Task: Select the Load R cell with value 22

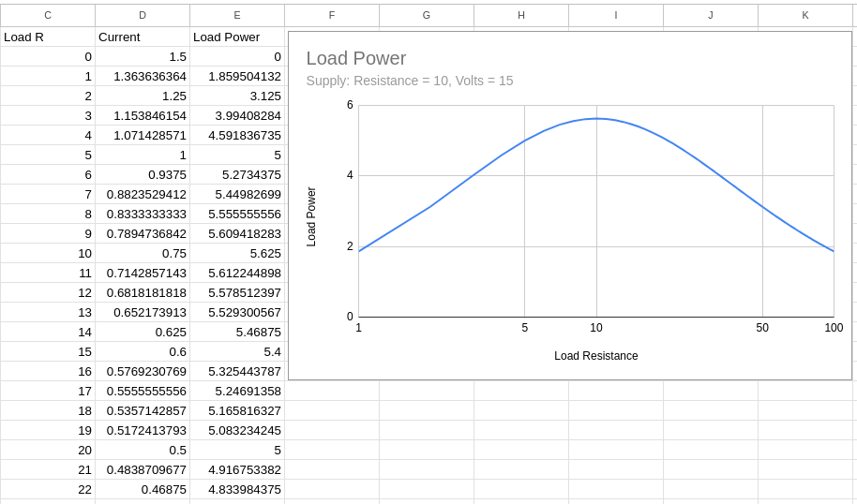Action: click(48, 489)
